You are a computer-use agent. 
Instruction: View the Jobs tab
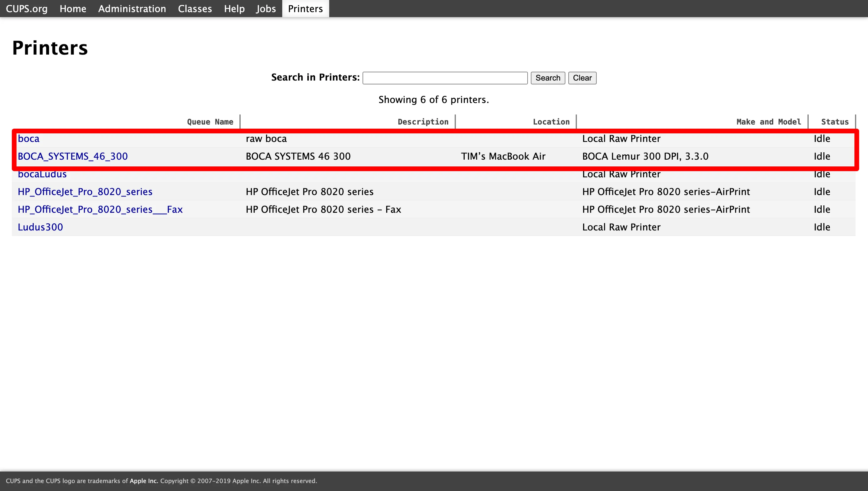(x=266, y=9)
